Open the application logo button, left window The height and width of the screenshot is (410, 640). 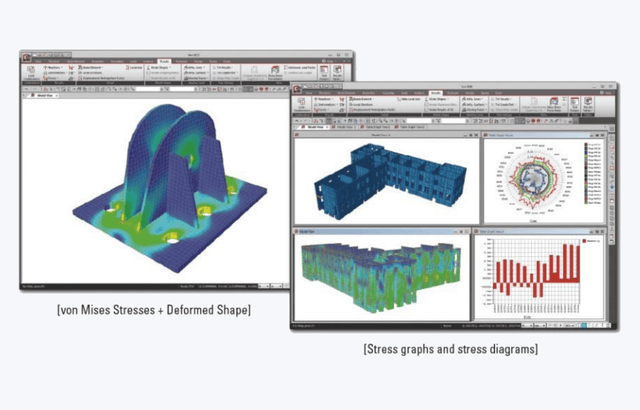(x=25, y=50)
